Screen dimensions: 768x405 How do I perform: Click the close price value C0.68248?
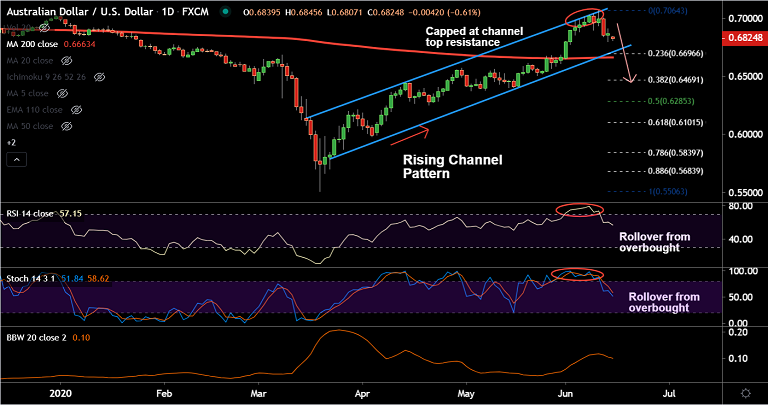[385, 12]
